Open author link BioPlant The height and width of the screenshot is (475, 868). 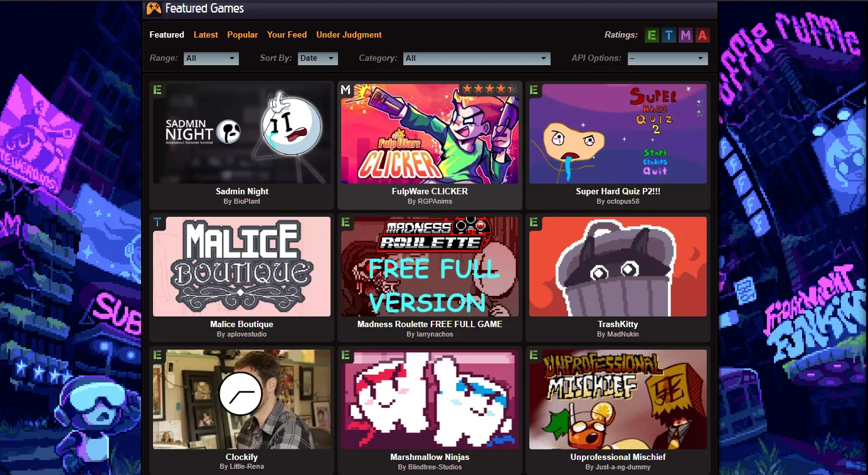click(x=246, y=201)
